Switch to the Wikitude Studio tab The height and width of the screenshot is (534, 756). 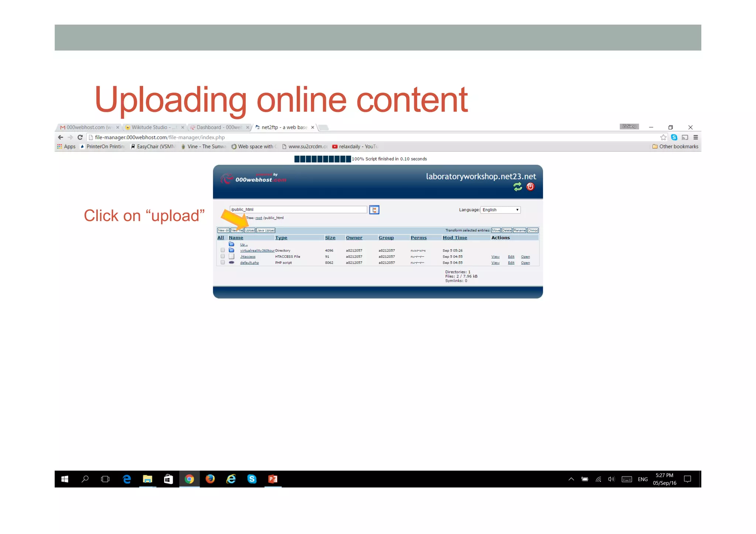tap(154, 127)
